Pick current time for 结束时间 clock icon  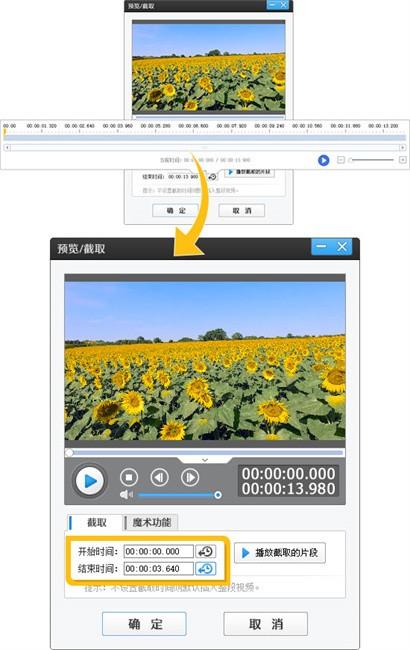pos(206,569)
